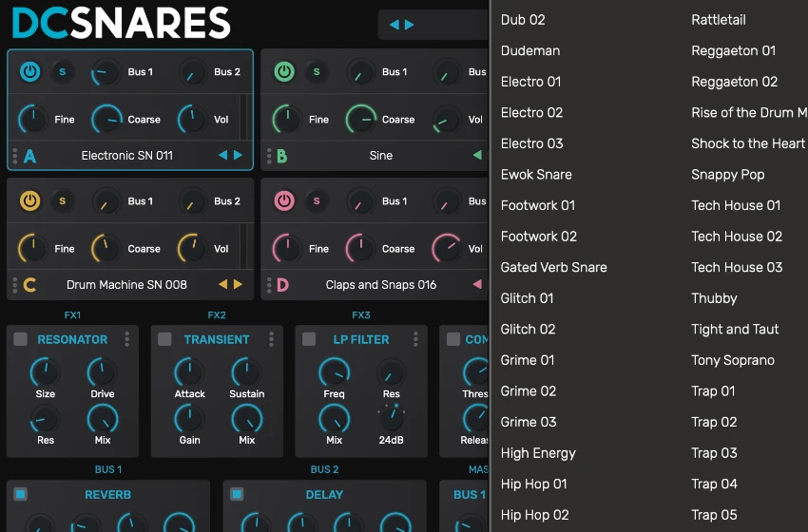Load next sample on layer C

coord(238,284)
